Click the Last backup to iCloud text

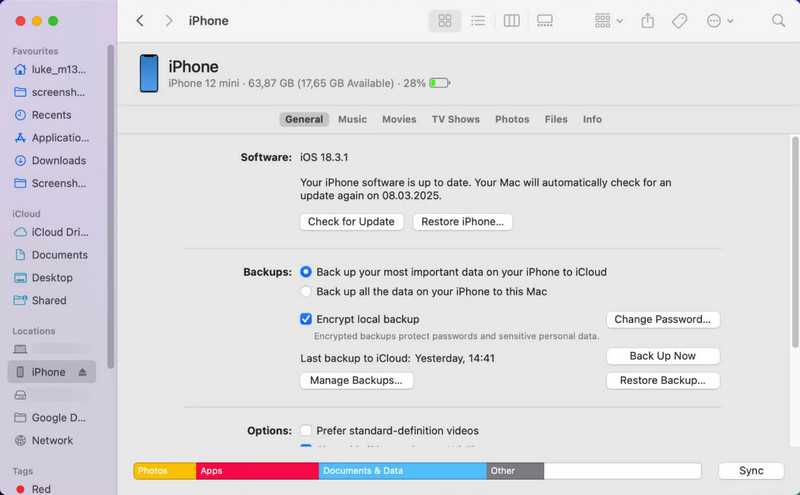[397, 358]
